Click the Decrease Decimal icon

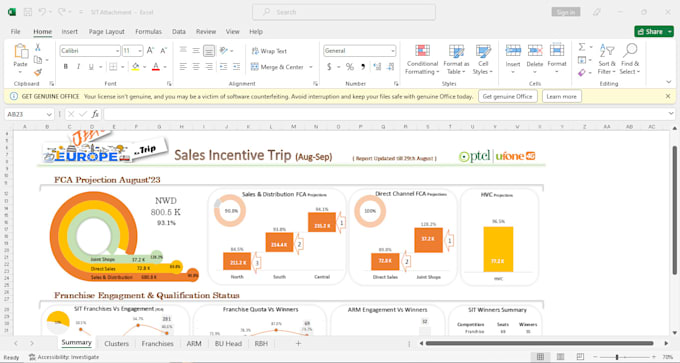[x=391, y=67]
